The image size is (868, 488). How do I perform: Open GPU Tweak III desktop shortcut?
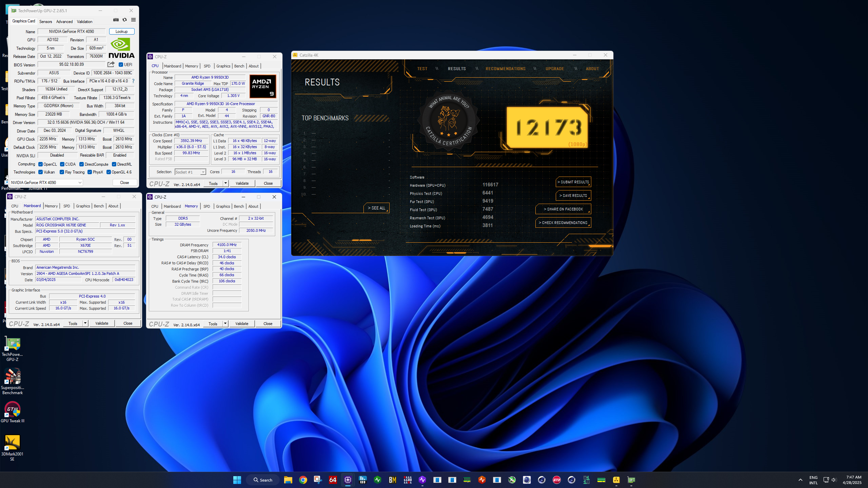(13, 412)
